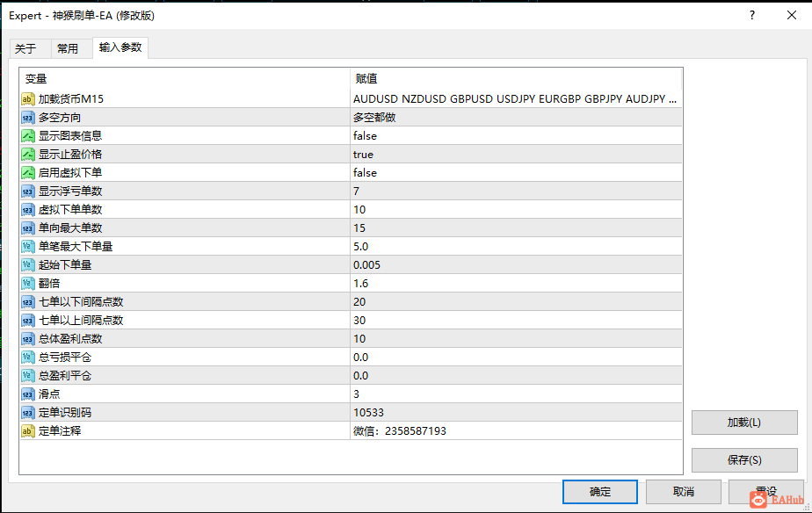The height and width of the screenshot is (513, 812).
Task: Select the 显示图表信息 variable name
Action: 70,136
